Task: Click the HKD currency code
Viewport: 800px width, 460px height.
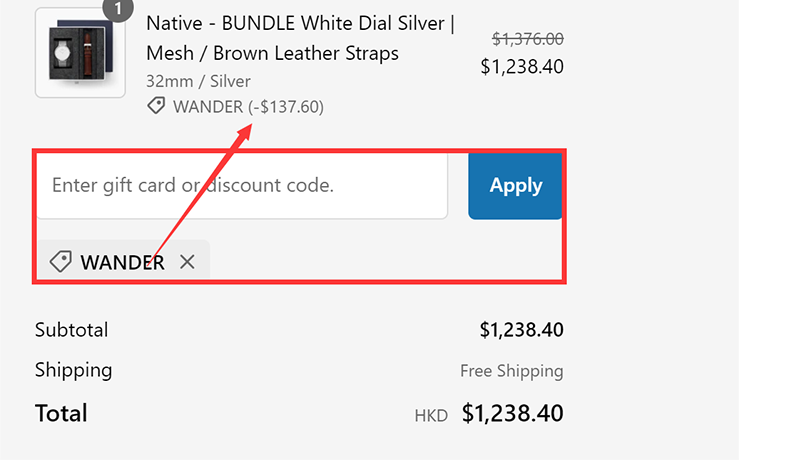Action: (431, 415)
